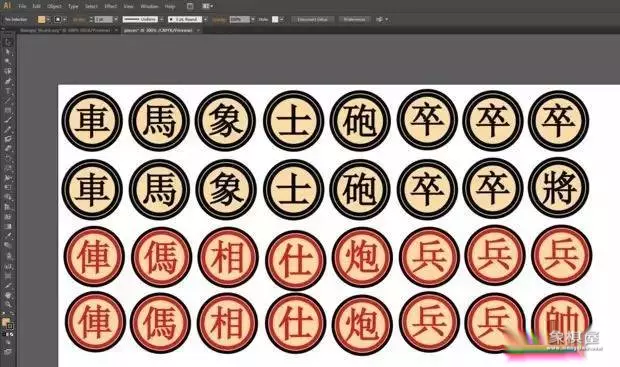Open the Object menu

point(54,6)
